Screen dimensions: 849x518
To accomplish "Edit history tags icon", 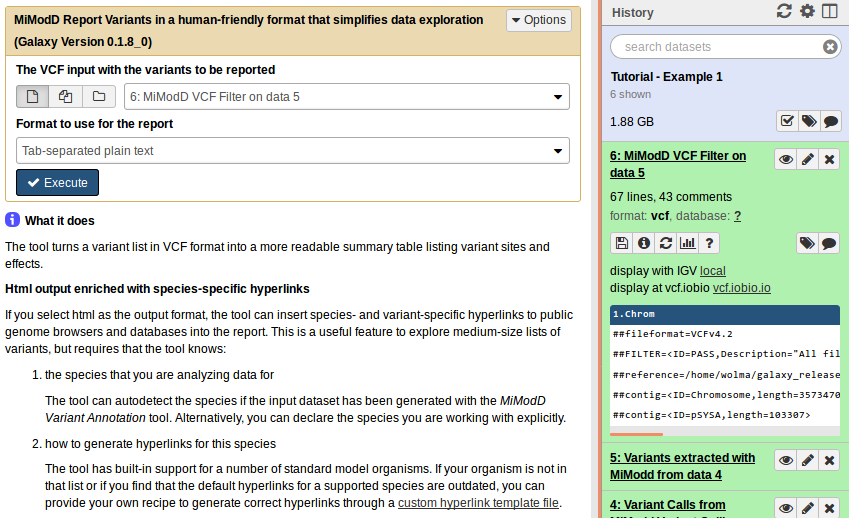I will pyautogui.click(x=809, y=121).
